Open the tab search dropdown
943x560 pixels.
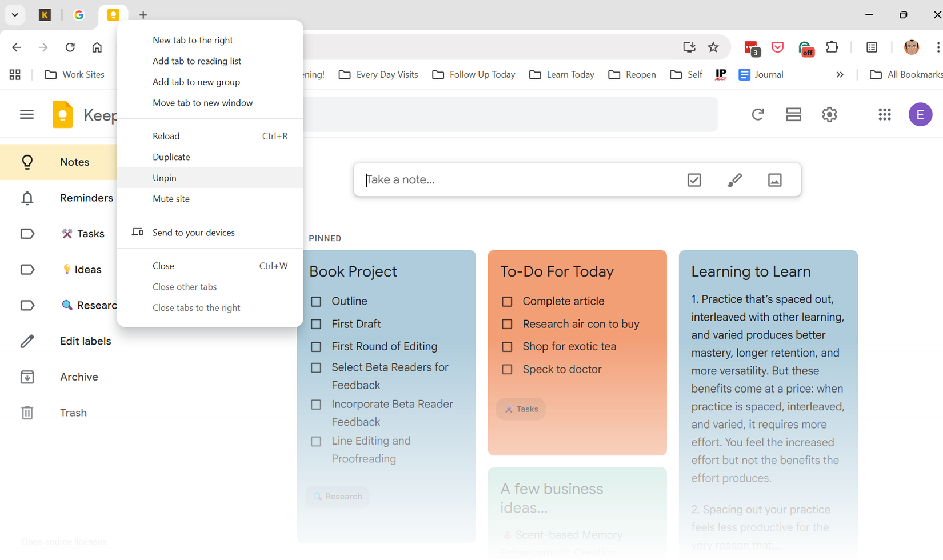(14, 15)
